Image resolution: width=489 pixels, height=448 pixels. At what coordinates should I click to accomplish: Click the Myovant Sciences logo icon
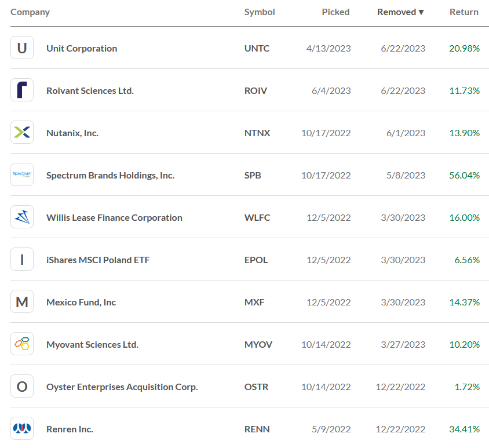point(22,344)
